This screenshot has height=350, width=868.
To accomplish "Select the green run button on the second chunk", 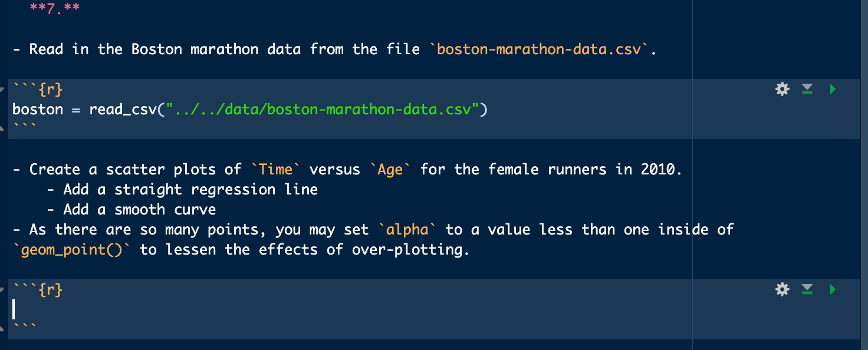I will click(x=833, y=289).
